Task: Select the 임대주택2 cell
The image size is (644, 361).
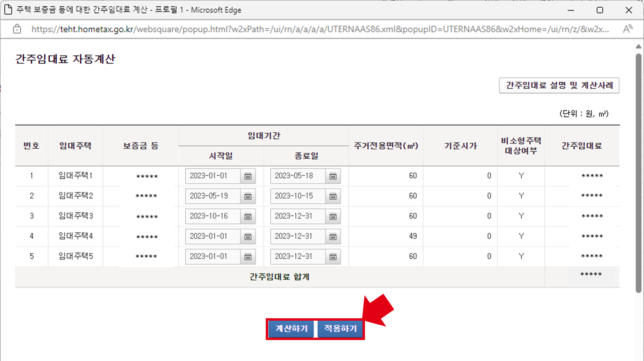Action: pyautogui.click(x=75, y=196)
